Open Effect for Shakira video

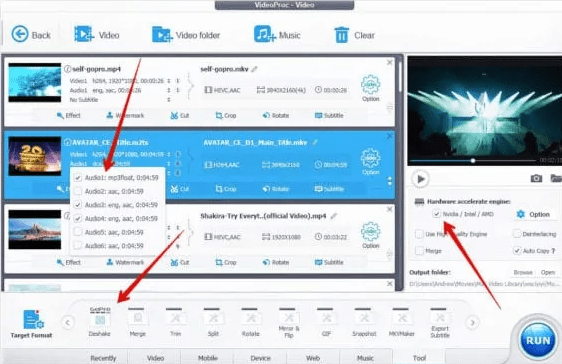pos(68,262)
